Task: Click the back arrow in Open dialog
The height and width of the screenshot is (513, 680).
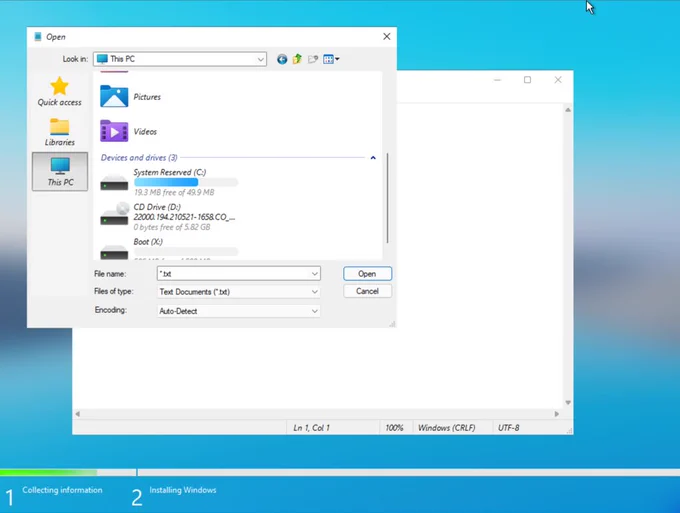Action: pyautogui.click(x=282, y=59)
